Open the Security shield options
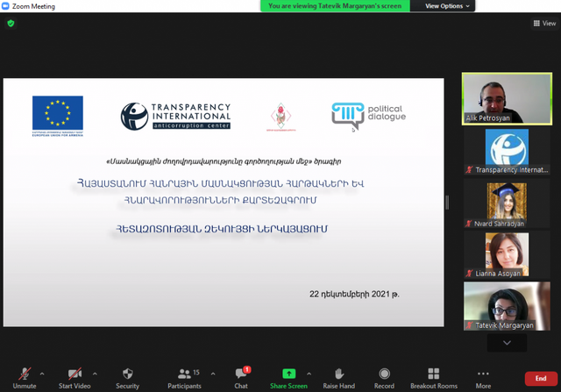The width and height of the screenshot is (561, 392). point(127,377)
